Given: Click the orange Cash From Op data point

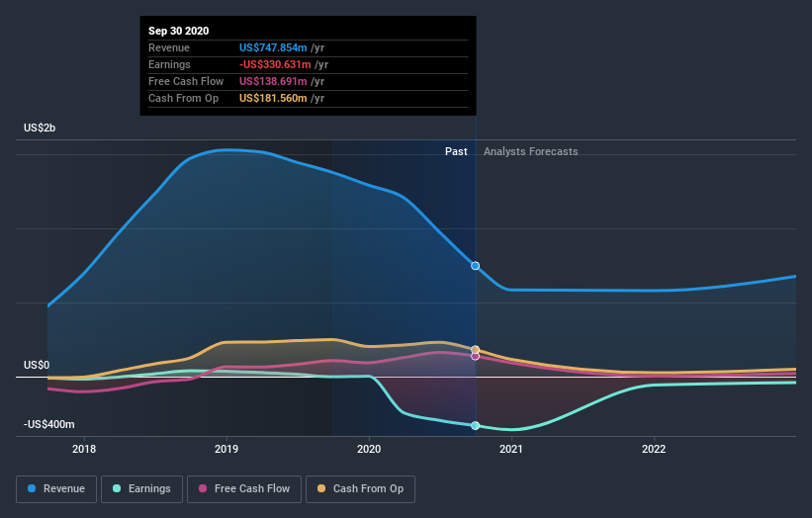Looking at the screenshot, I should (x=475, y=350).
